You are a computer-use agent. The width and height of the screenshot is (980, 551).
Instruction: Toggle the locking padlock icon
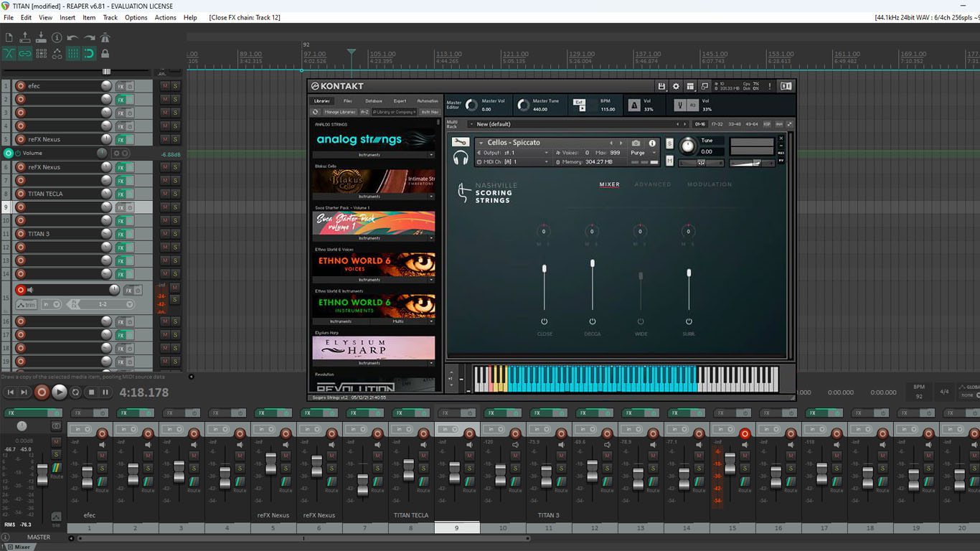[105, 53]
